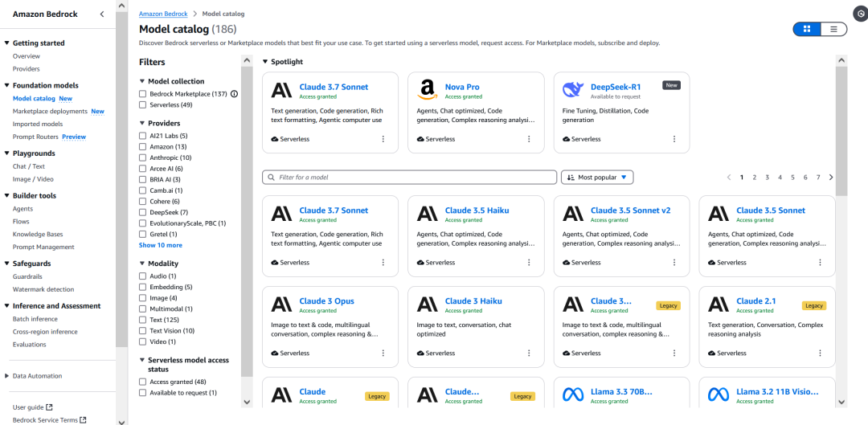Click the Meta logo on Llama 3.3 70B card
Image resolution: width=868 pixels, height=425 pixels.
pyautogui.click(x=573, y=394)
